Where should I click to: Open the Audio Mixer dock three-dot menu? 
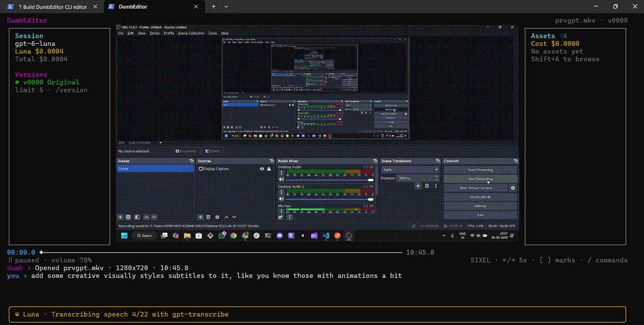coord(290,217)
